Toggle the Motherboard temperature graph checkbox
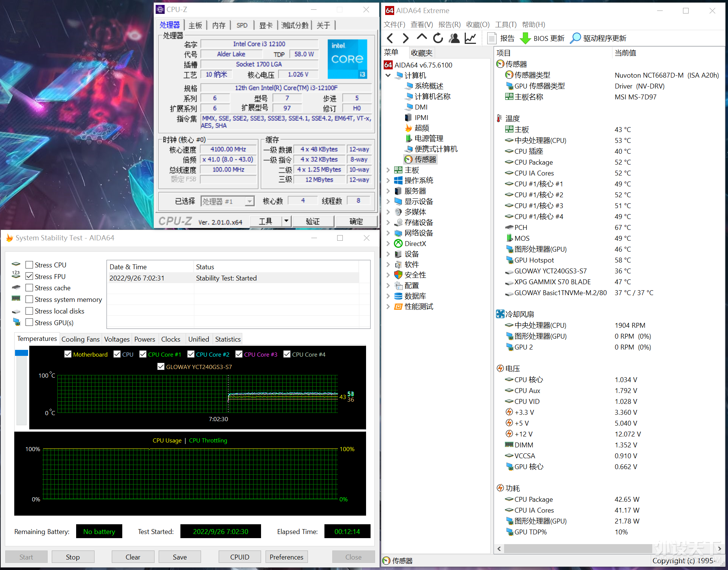The width and height of the screenshot is (728, 570). pyautogui.click(x=68, y=354)
